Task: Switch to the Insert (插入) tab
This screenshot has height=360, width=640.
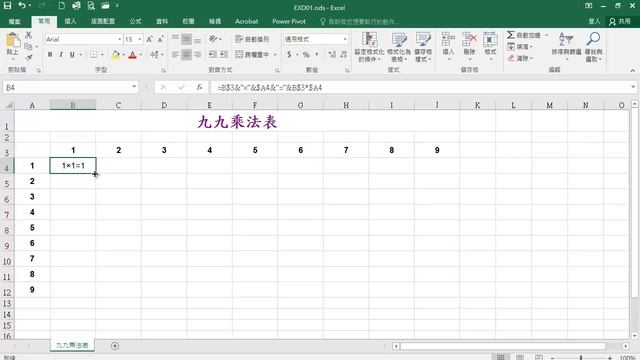Action: (70, 21)
